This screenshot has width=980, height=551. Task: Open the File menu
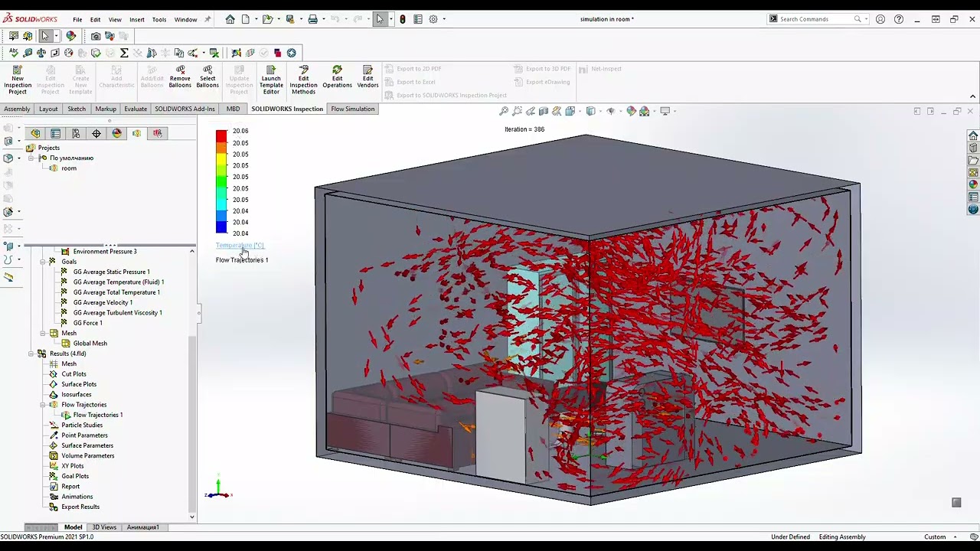coord(77,19)
